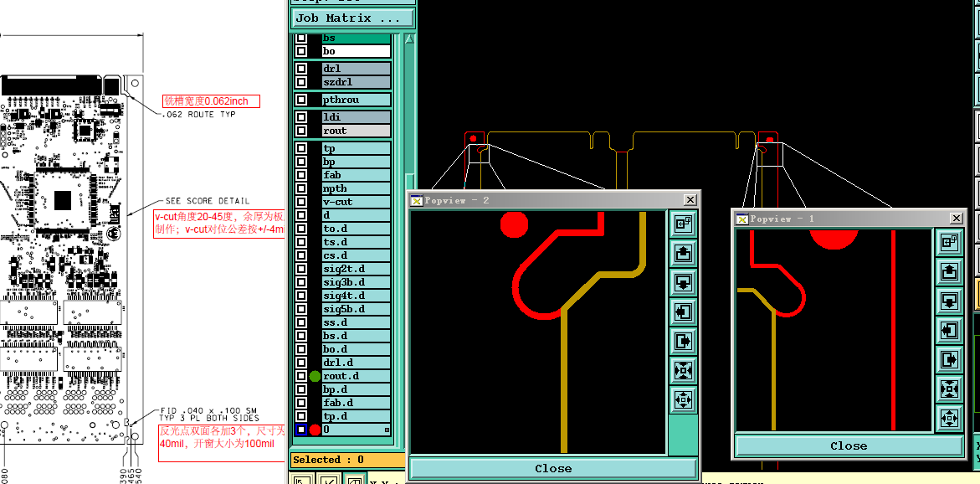This screenshot has width=980, height=484.
Task: Click the green color dot of rout.d
Action: (315, 376)
